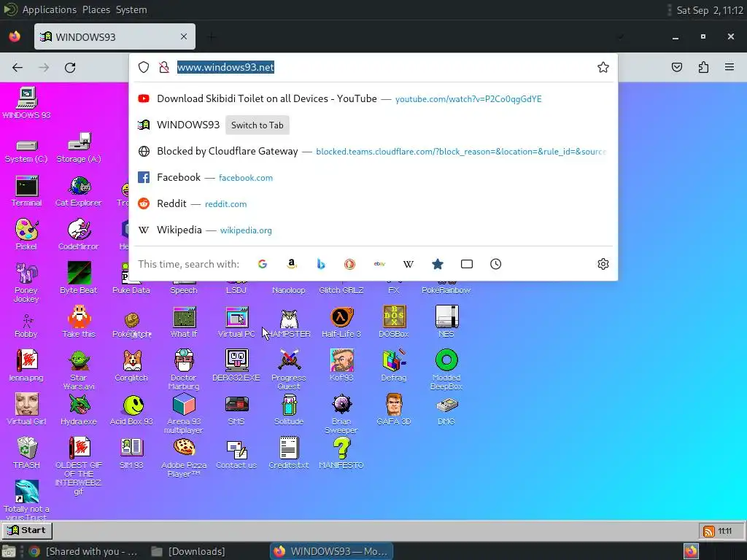Search this time with Amazon
747x560 pixels.
292,264
